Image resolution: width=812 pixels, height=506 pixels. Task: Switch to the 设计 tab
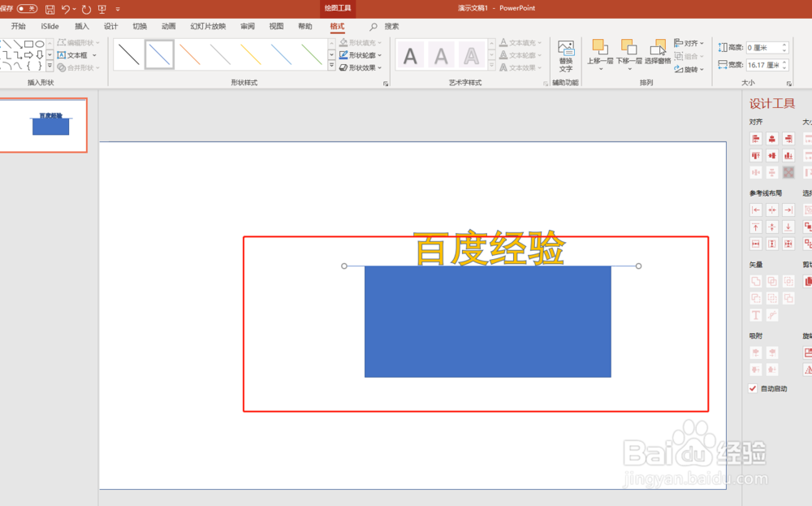110,27
